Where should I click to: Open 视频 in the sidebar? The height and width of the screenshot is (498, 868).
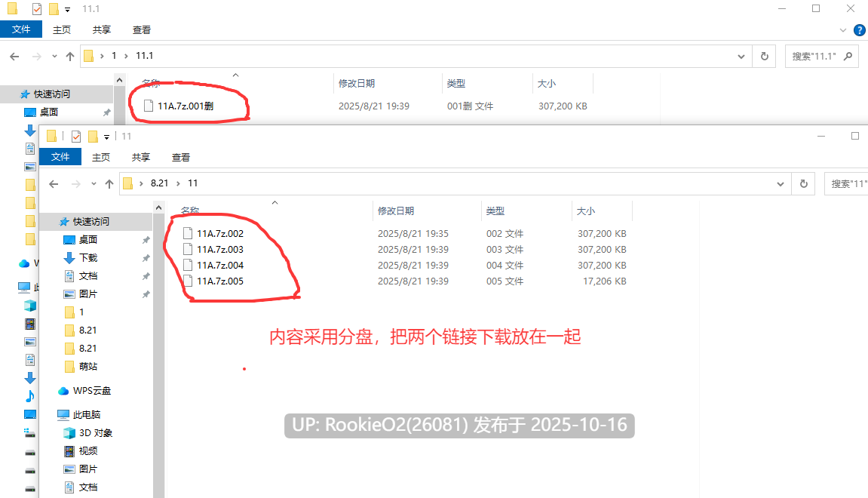point(88,451)
